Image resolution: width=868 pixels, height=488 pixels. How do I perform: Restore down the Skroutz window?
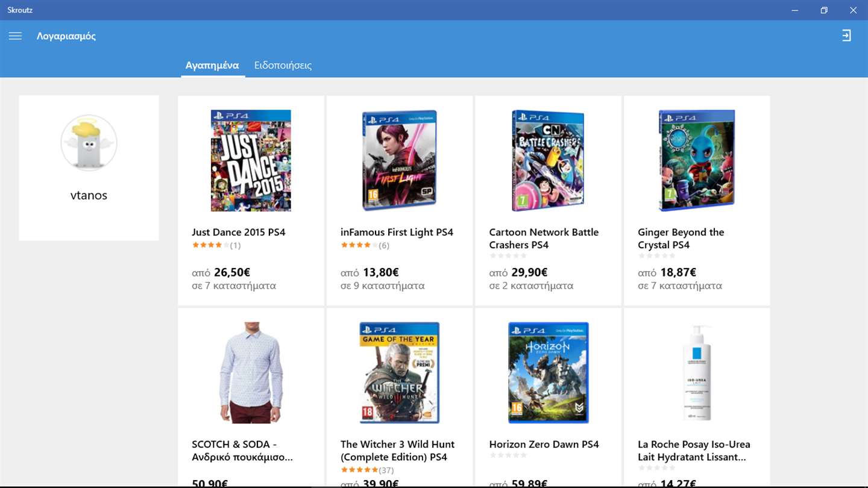pyautogui.click(x=824, y=10)
